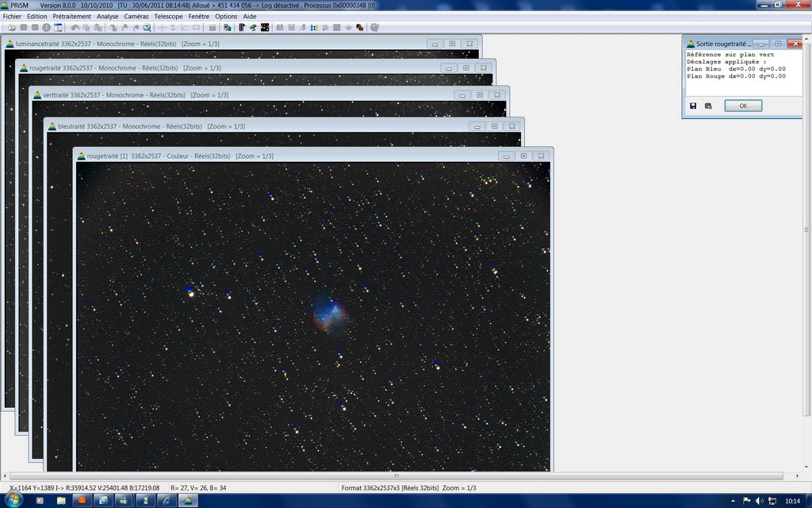812x508 pixels.
Task: Save output using floppy icon in Sortie dialog
Action: point(693,106)
